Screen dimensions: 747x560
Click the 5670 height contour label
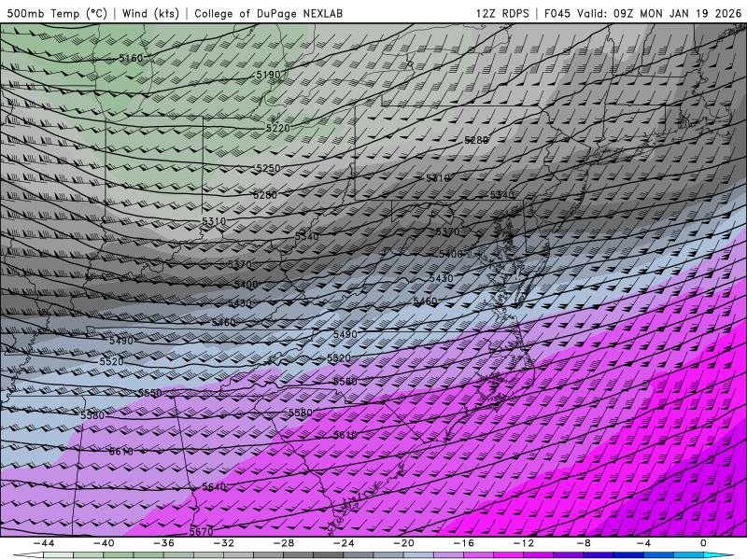coord(202,531)
